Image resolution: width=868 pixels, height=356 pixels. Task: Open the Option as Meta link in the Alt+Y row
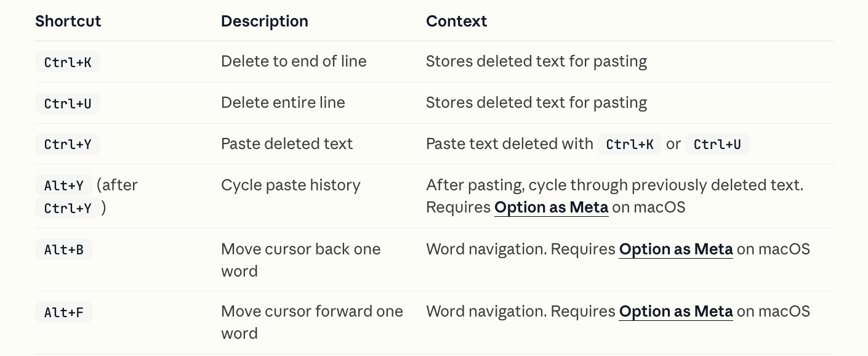click(551, 208)
